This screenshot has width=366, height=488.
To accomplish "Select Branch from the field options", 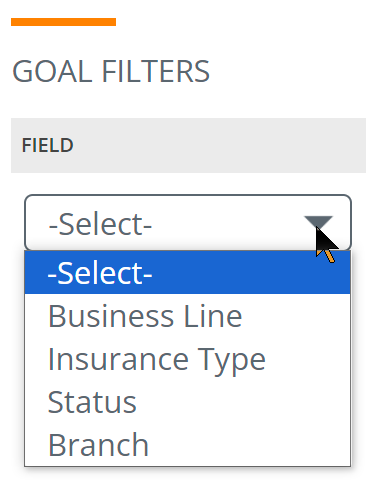I will pyautogui.click(x=187, y=445).
